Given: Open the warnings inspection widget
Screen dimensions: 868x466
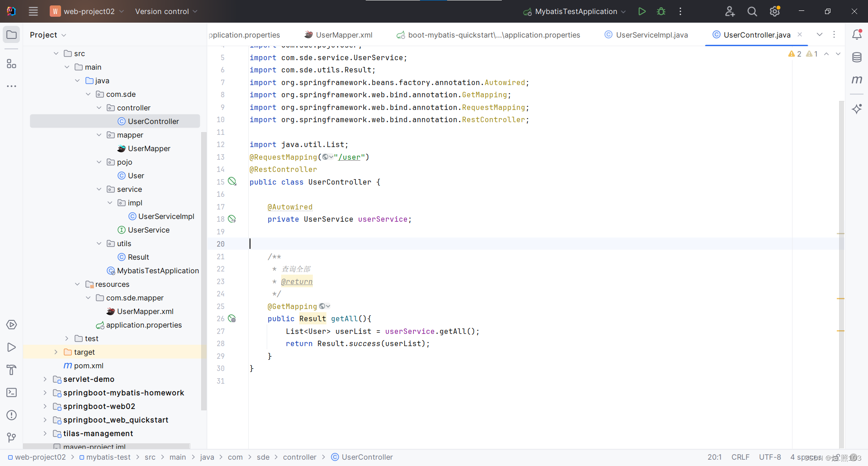Looking at the screenshot, I should (803, 54).
